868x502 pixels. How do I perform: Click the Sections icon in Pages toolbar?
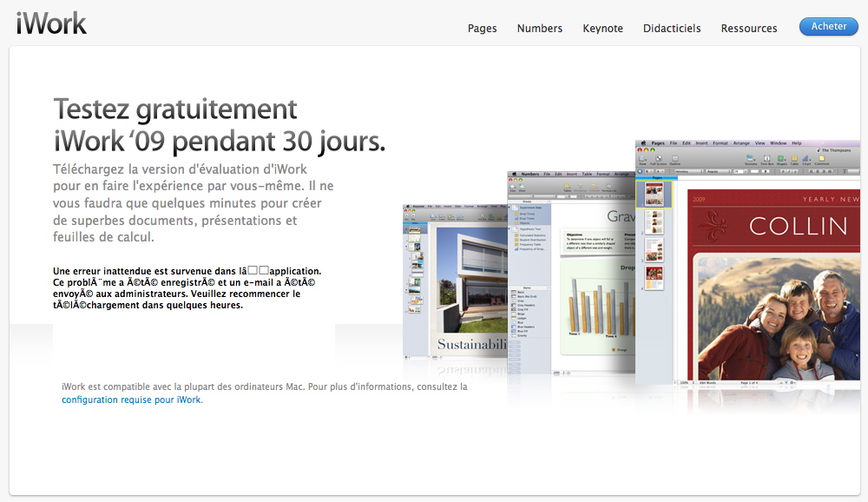[751, 158]
